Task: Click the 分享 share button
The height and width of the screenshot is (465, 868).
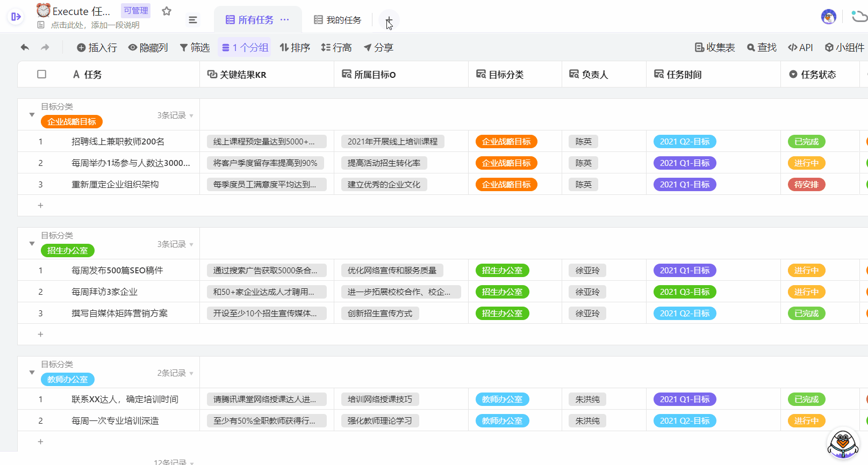Action: (378, 48)
